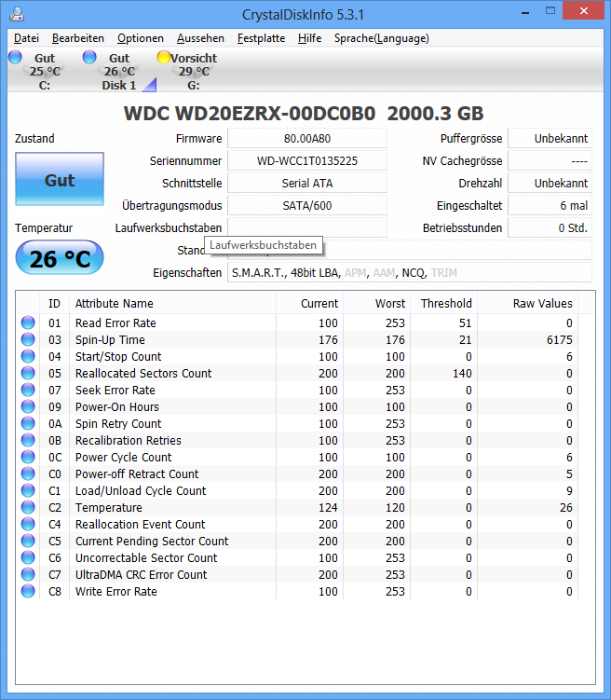Click status orb of Reallocation Event Count row
611x700 pixels.
[28, 524]
